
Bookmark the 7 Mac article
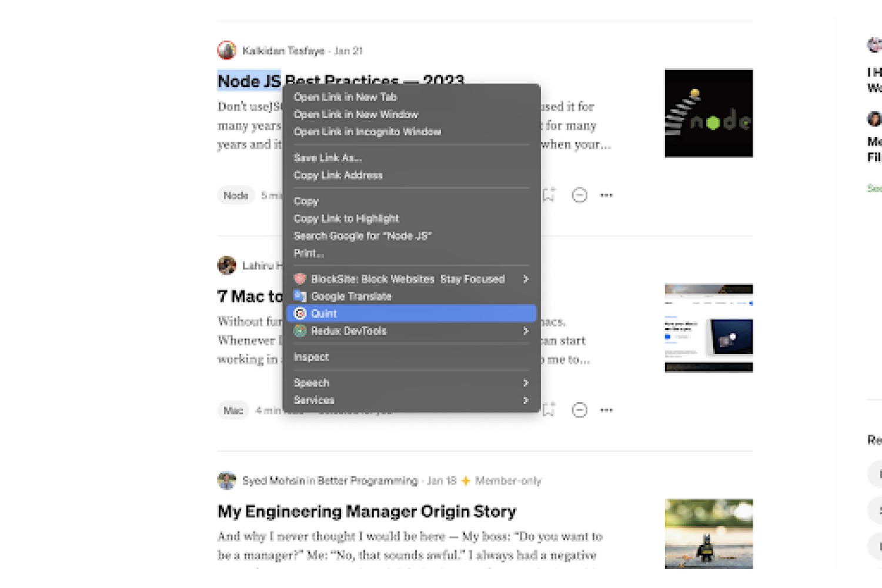point(549,409)
